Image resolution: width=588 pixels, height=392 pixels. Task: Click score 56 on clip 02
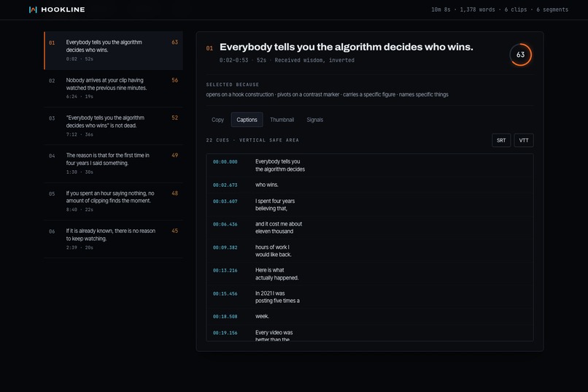pos(175,80)
